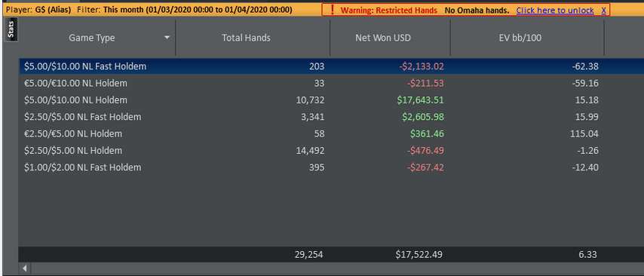Expand the Game Type column dropdown arrow
The height and width of the screenshot is (276, 644).
pos(167,38)
